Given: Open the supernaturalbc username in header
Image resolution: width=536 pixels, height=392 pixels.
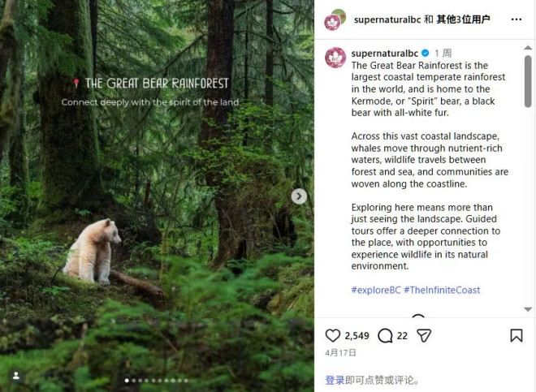Looking at the screenshot, I should coord(387,19).
